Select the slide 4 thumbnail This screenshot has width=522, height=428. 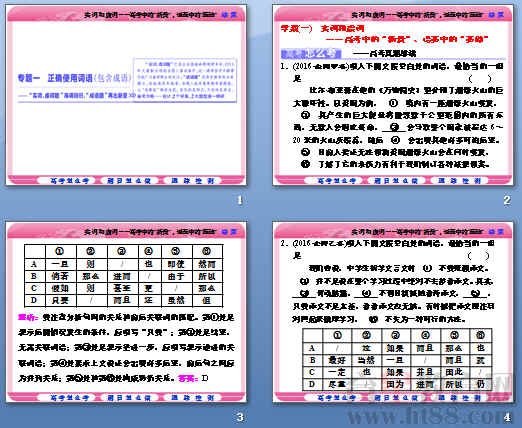coord(393,312)
